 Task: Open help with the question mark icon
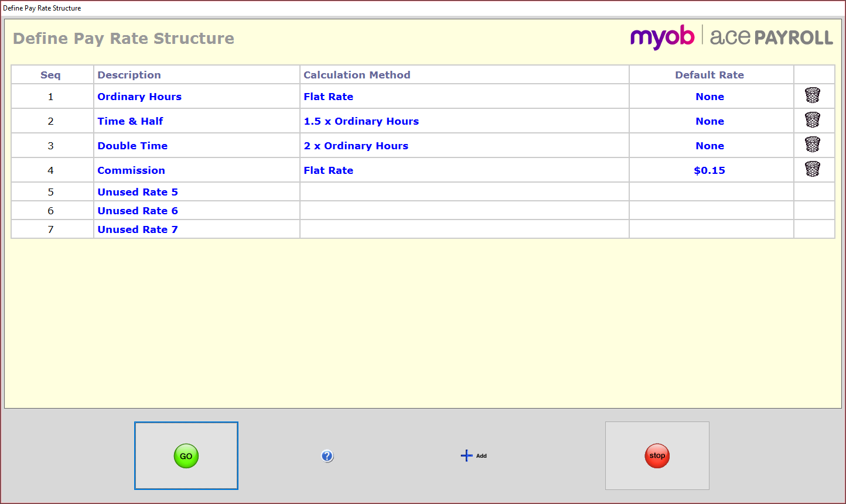tap(328, 455)
